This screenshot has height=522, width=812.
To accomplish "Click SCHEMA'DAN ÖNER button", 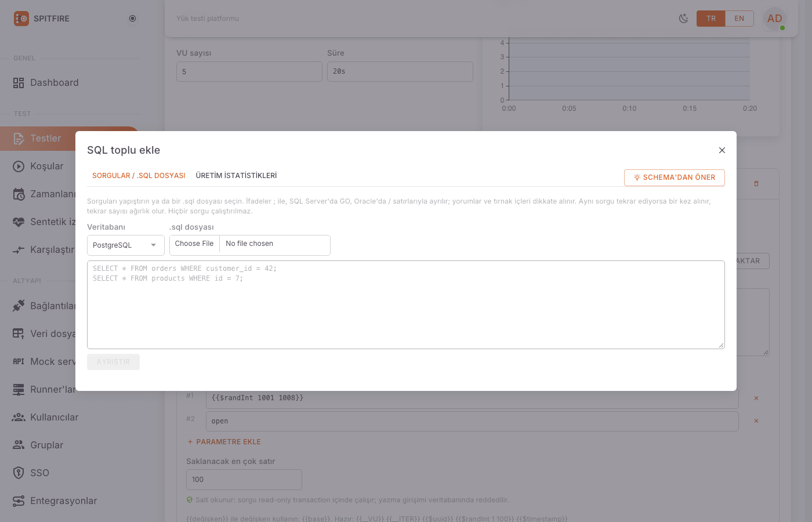I will 675,177.
